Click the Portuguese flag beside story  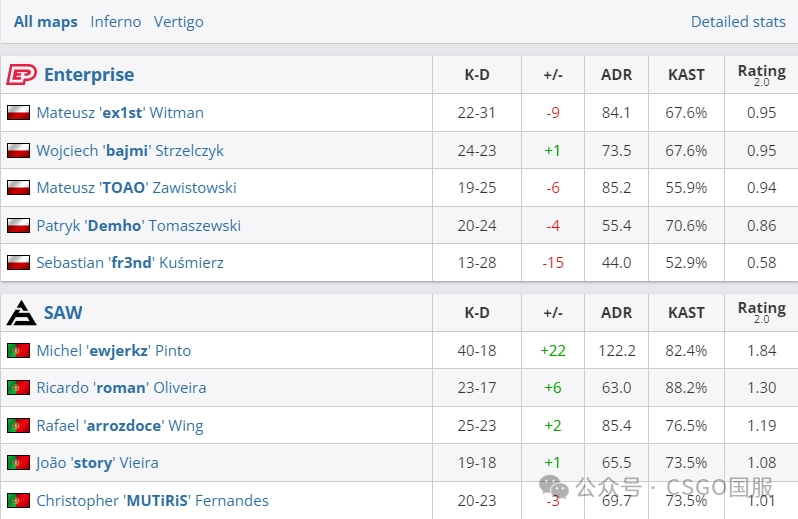[18, 463]
